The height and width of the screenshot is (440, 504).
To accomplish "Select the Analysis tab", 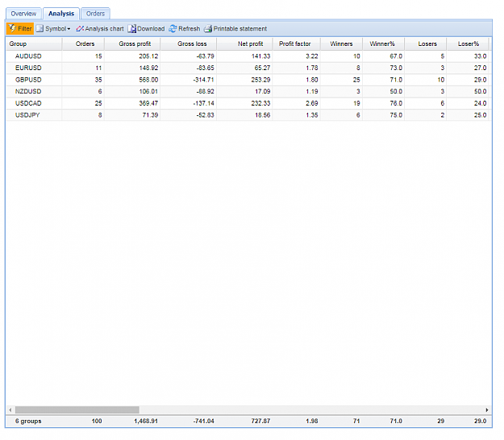I will point(61,14).
